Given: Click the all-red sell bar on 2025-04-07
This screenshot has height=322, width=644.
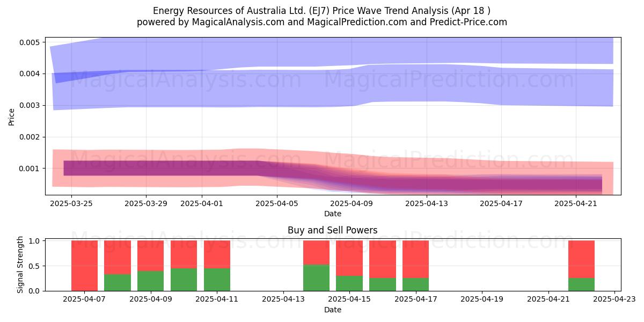Looking at the screenshot, I should tap(84, 266).
